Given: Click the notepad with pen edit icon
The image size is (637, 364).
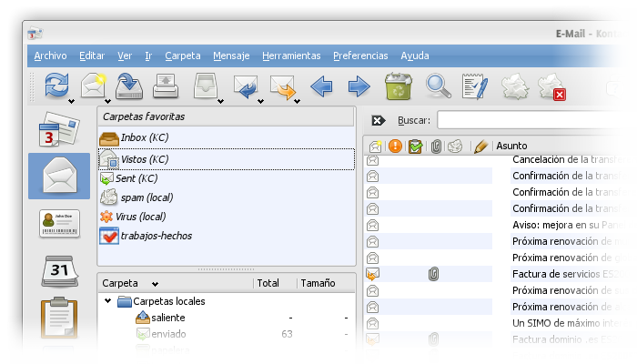Looking at the screenshot, I should point(474,86).
